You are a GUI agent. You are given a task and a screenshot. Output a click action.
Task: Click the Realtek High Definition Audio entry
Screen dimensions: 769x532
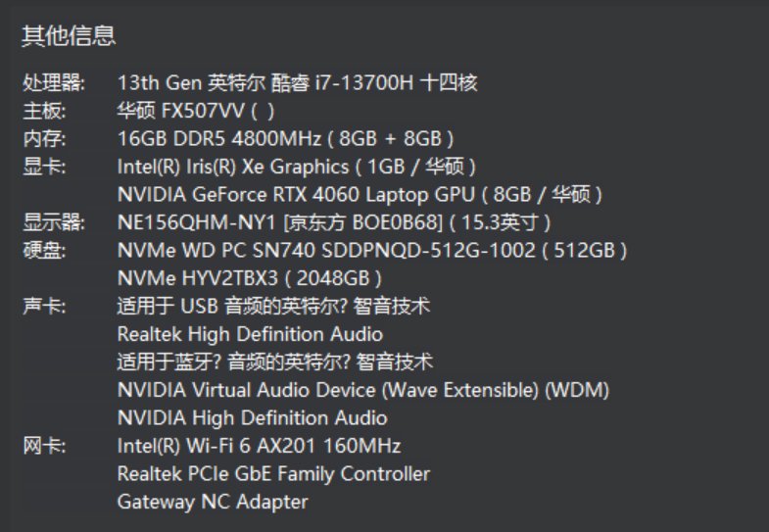click(x=250, y=334)
